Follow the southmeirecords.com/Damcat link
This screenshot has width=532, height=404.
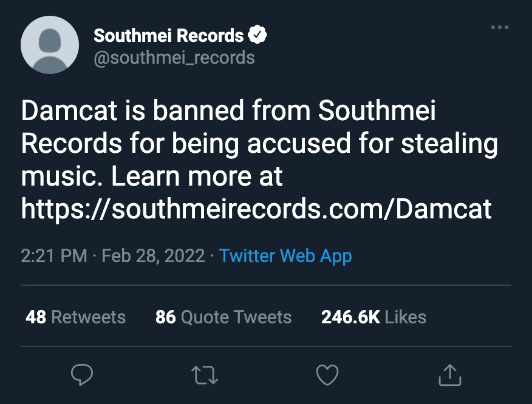click(256, 209)
